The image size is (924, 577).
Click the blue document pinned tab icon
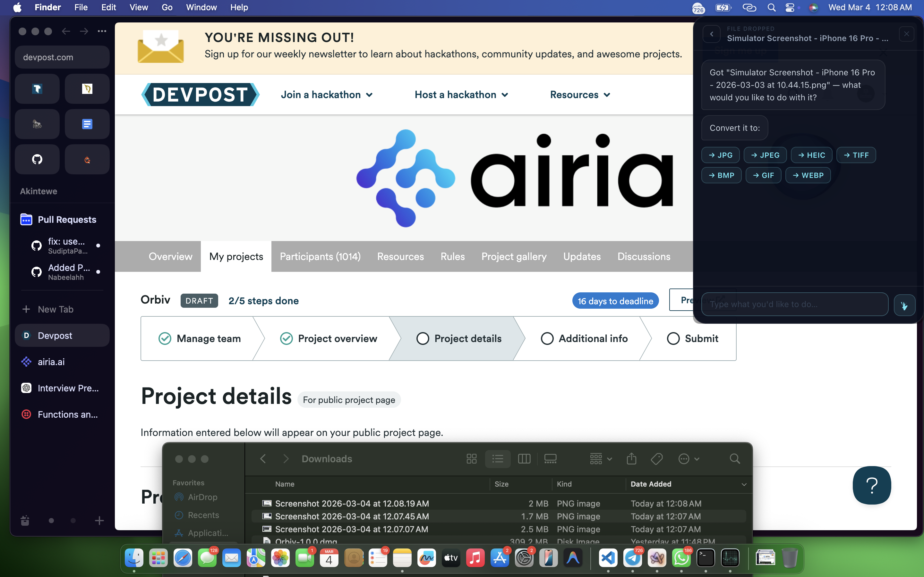(87, 124)
